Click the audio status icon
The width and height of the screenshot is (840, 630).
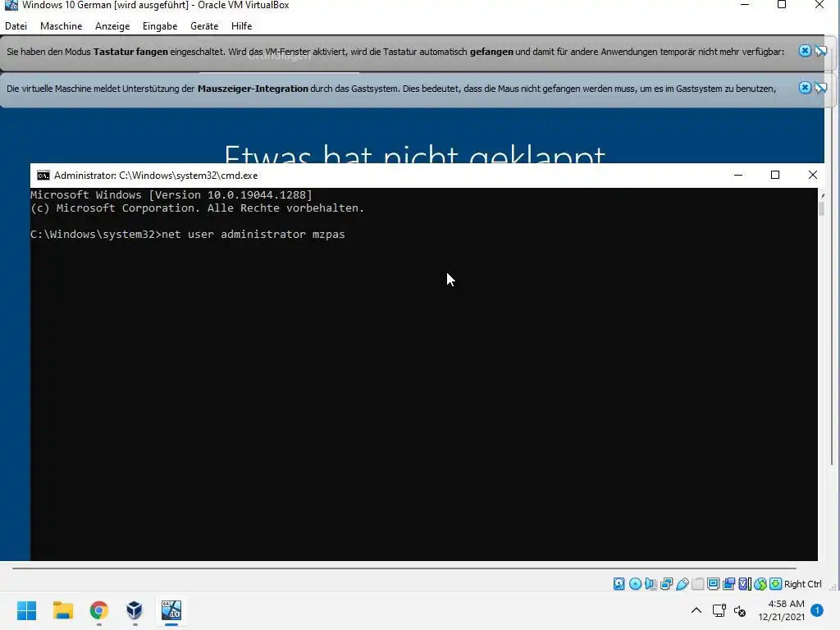[x=651, y=584]
